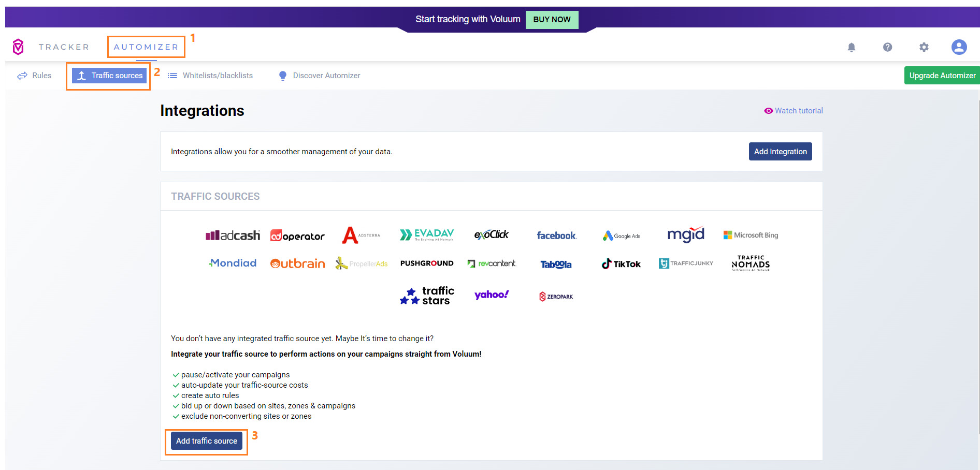Select the Facebook traffic source logo
This screenshot has width=980, height=470.
coord(556,236)
